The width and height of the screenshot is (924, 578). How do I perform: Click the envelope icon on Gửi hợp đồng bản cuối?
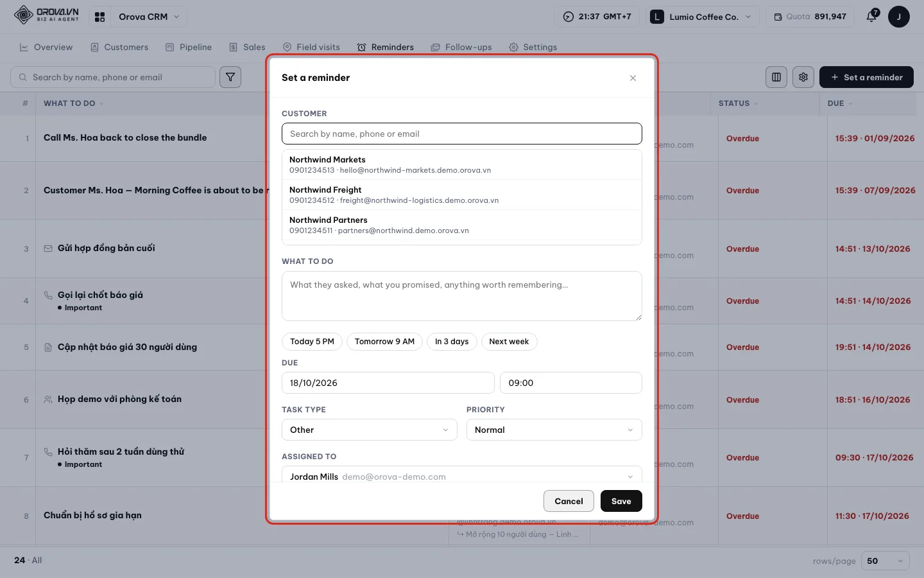pos(48,249)
